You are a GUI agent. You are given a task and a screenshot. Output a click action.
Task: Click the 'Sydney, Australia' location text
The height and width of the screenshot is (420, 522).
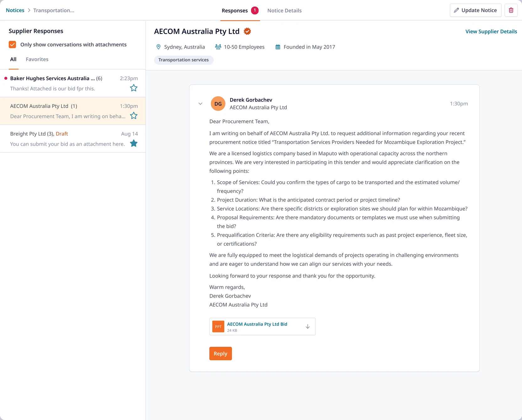coord(184,47)
